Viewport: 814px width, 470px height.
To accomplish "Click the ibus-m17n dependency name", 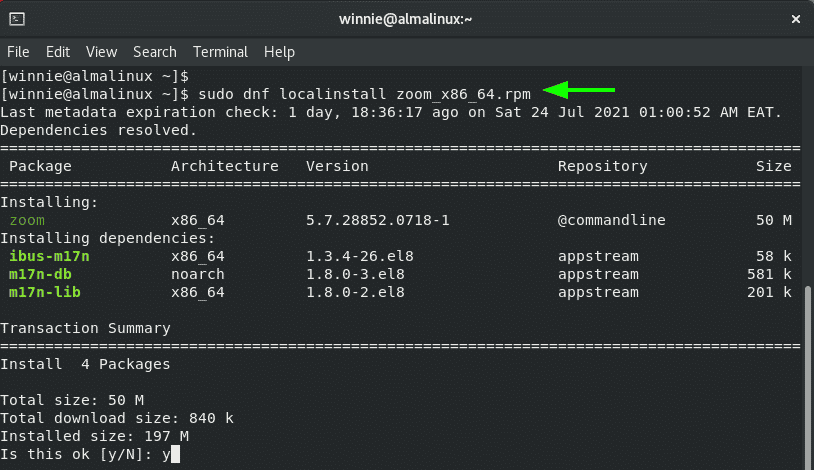I will 49,256.
